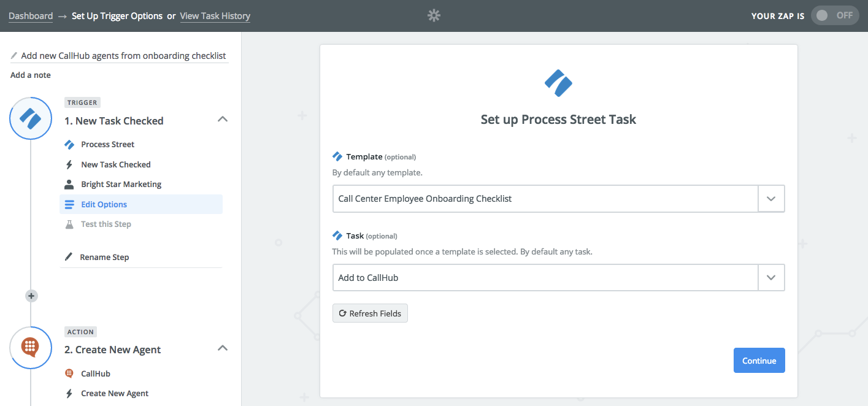
Task: Click the flask icon beside Test this Step
Action: (x=69, y=224)
